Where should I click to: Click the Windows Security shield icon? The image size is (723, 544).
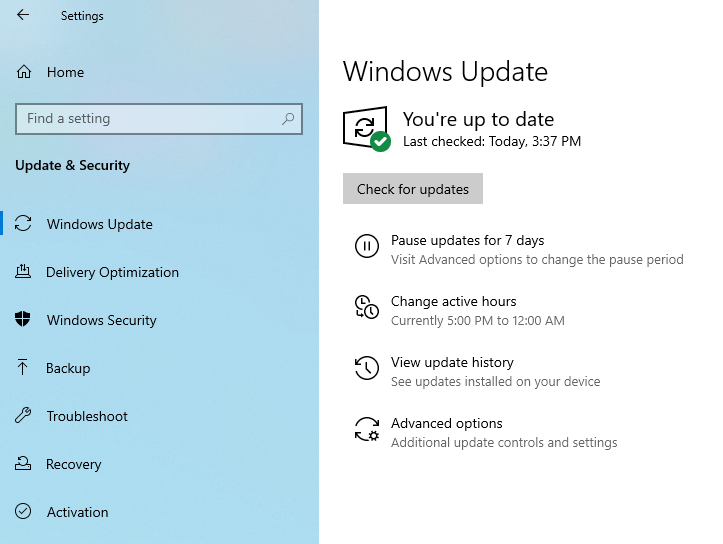(x=23, y=319)
